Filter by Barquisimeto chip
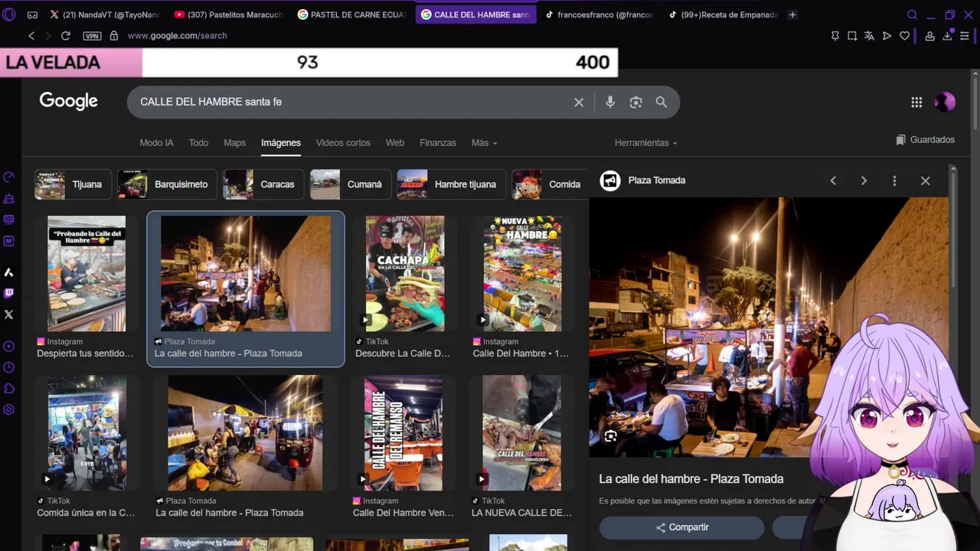 (167, 184)
